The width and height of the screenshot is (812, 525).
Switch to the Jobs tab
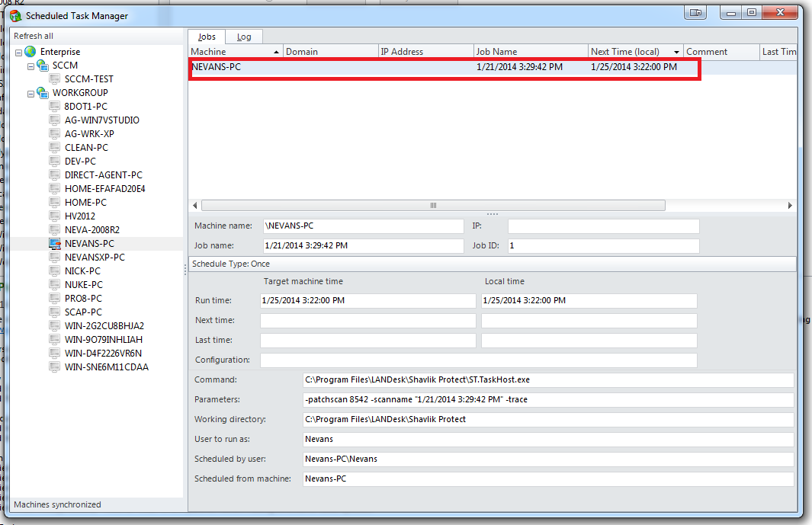click(207, 36)
